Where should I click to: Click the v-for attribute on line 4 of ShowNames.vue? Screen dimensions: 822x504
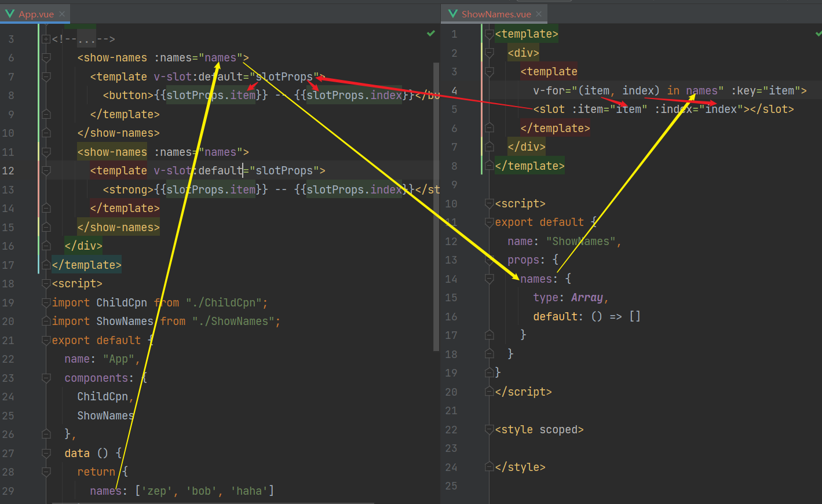[x=629, y=90]
